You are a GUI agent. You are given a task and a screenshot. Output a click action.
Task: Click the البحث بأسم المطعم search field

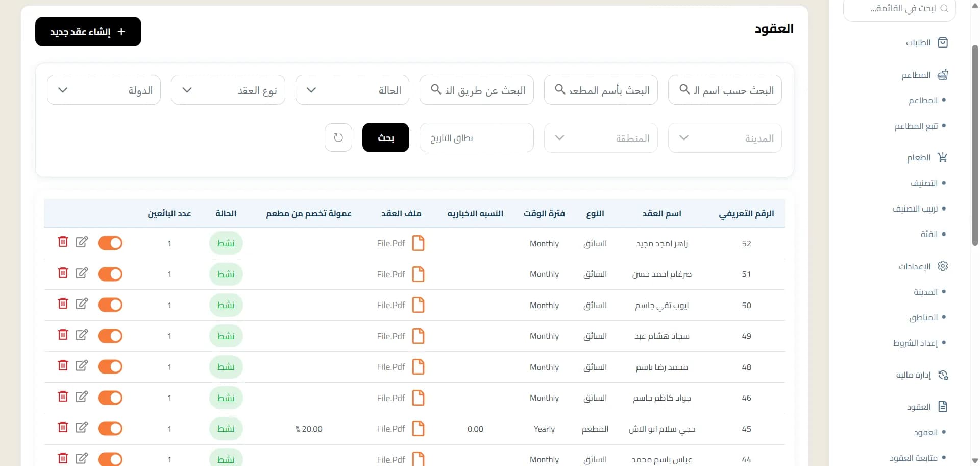point(601,90)
